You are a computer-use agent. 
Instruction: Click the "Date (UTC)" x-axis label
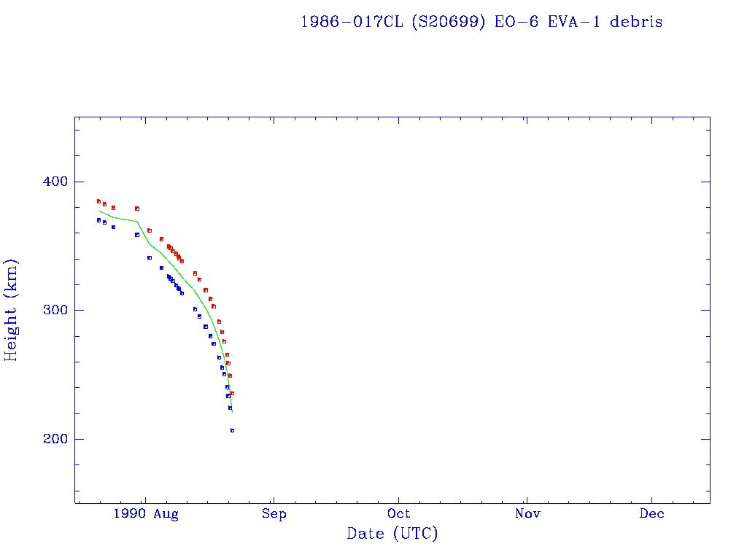pyautogui.click(x=392, y=534)
